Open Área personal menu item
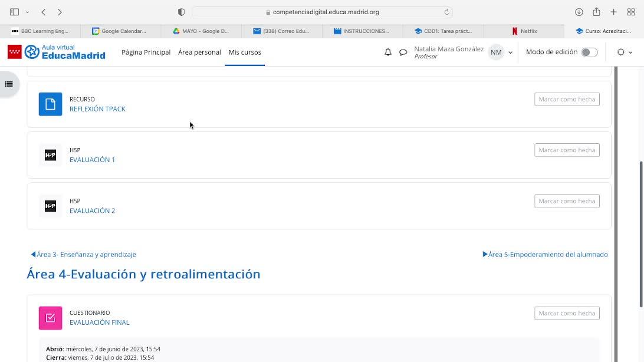The height and width of the screenshot is (362, 644). coord(199,52)
